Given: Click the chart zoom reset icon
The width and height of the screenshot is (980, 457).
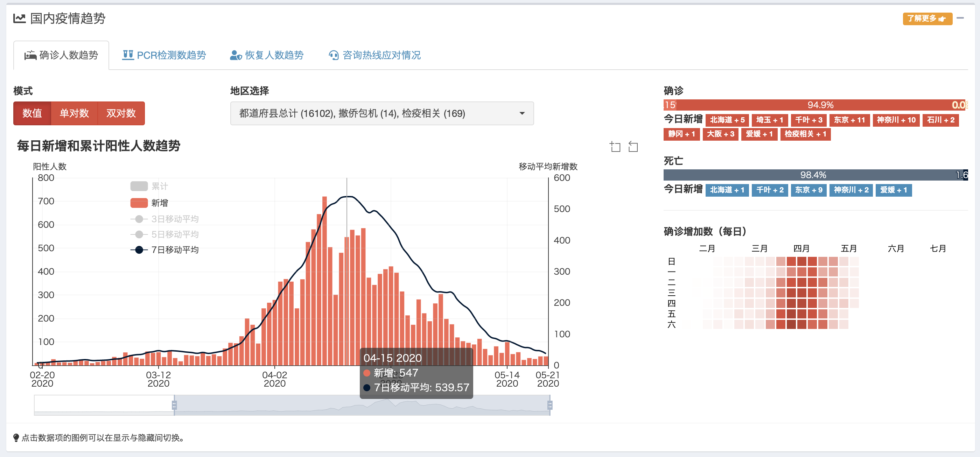Looking at the screenshot, I should (633, 147).
